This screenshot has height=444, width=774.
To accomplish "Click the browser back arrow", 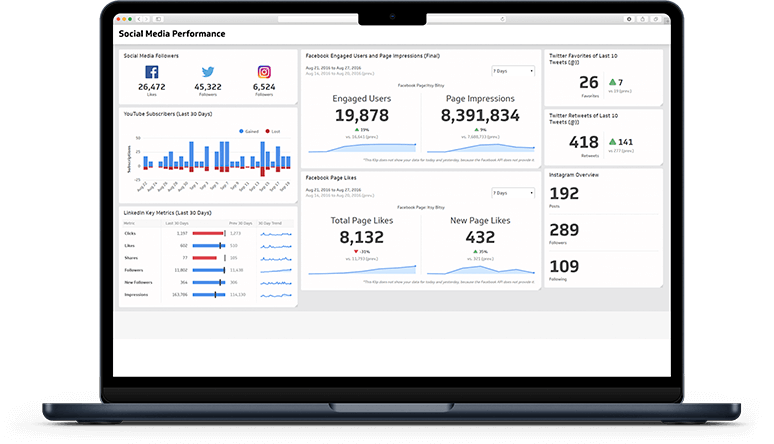I will tap(137, 19).
